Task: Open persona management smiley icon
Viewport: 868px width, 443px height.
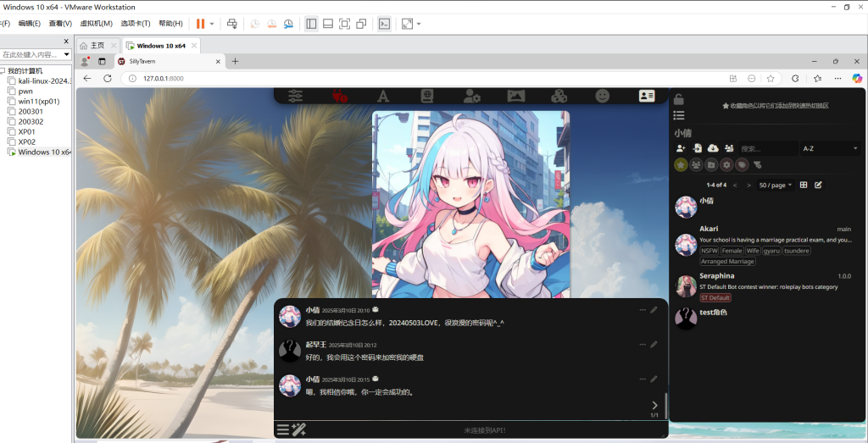Action: coord(603,97)
